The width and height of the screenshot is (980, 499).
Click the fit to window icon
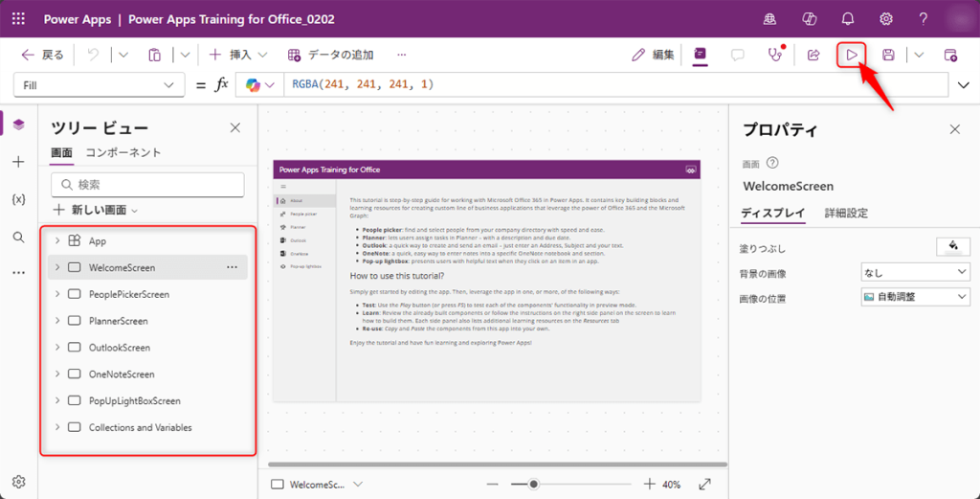(704, 484)
